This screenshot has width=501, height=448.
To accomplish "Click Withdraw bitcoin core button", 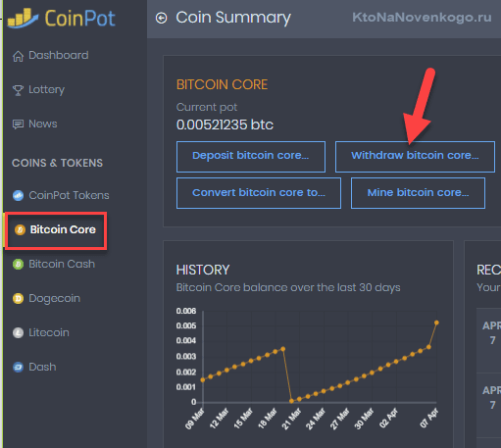I will point(415,157).
